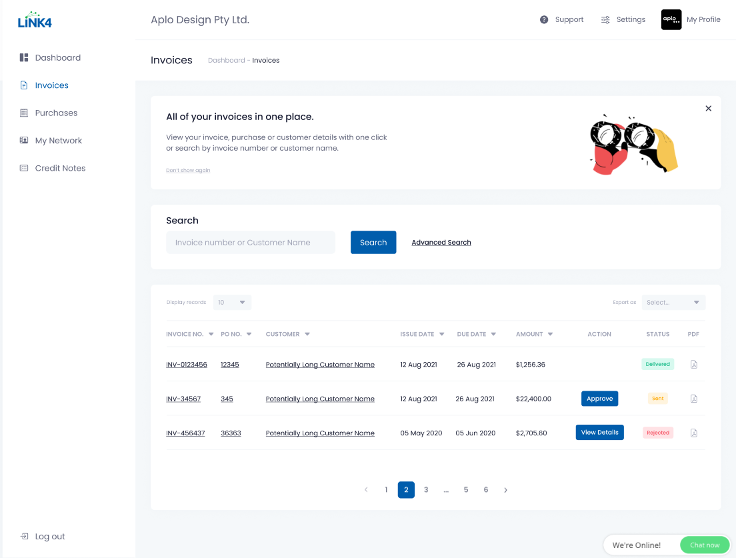Click the Support question mark icon
The height and width of the screenshot is (560, 736).
(544, 20)
